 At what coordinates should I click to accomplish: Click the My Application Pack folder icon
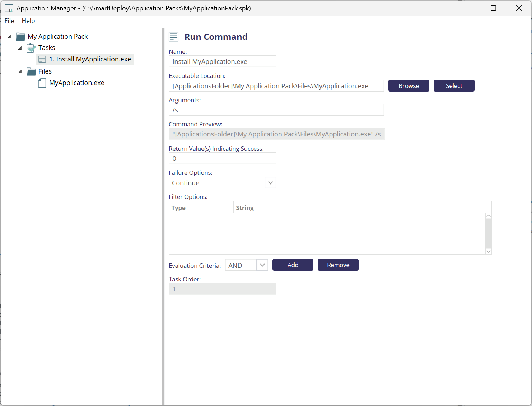point(20,37)
